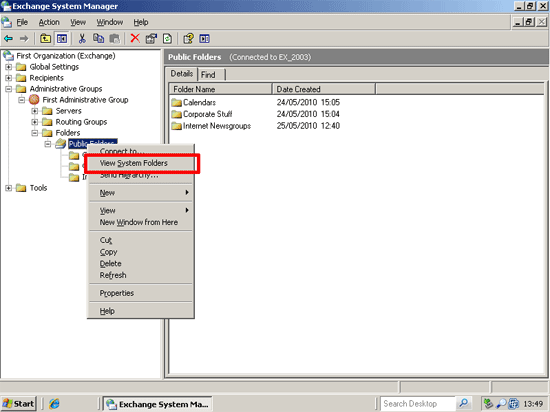Choose Copy in the context menu

pyautogui.click(x=141, y=252)
